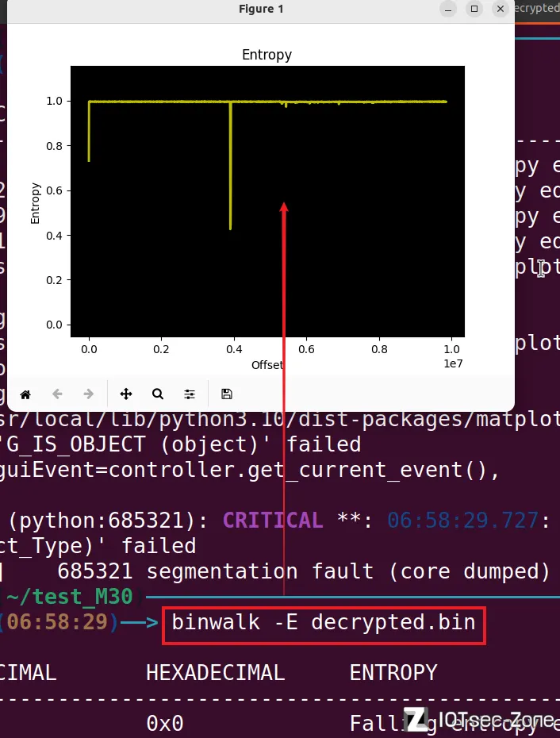Open Configure subplots settings
Viewport: 560px width, 738px height.
[x=190, y=394]
